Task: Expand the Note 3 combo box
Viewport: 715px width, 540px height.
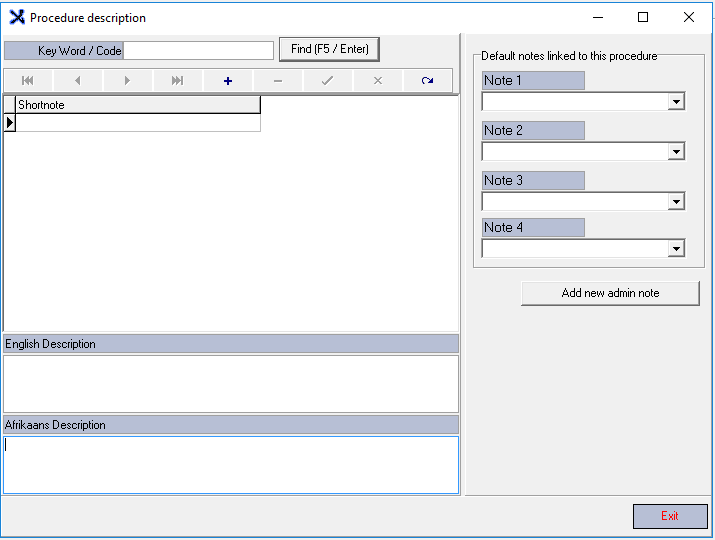Action: (x=676, y=202)
